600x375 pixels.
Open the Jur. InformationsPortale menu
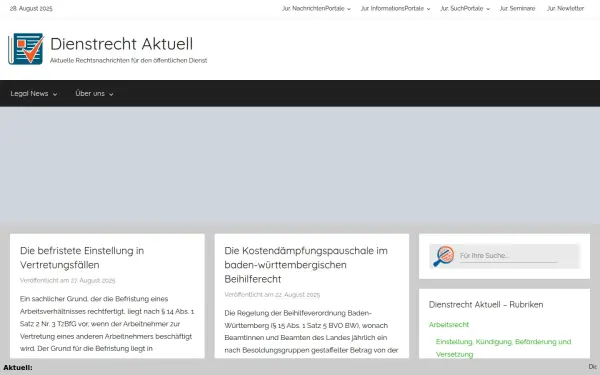pyautogui.click(x=395, y=8)
